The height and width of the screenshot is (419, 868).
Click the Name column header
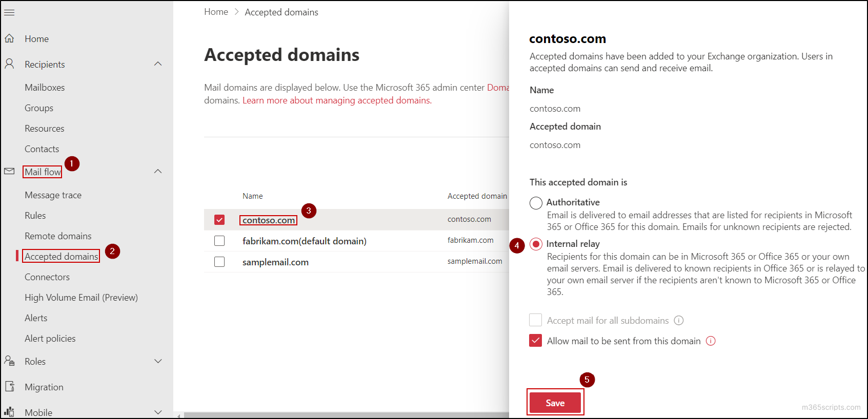(x=253, y=196)
